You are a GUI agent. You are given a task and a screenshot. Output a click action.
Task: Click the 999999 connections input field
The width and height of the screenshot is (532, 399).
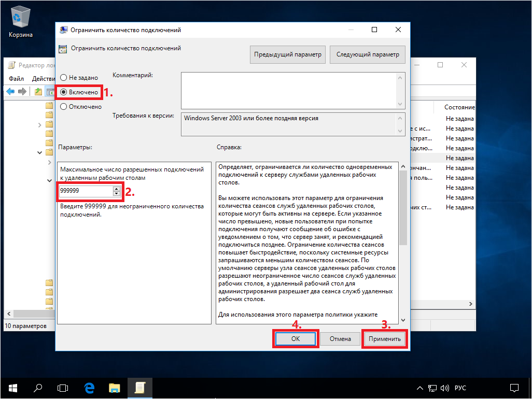86,191
